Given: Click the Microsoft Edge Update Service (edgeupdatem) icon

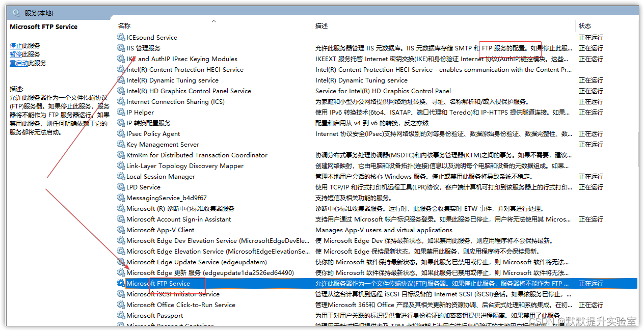Looking at the screenshot, I should pos(121,262).
